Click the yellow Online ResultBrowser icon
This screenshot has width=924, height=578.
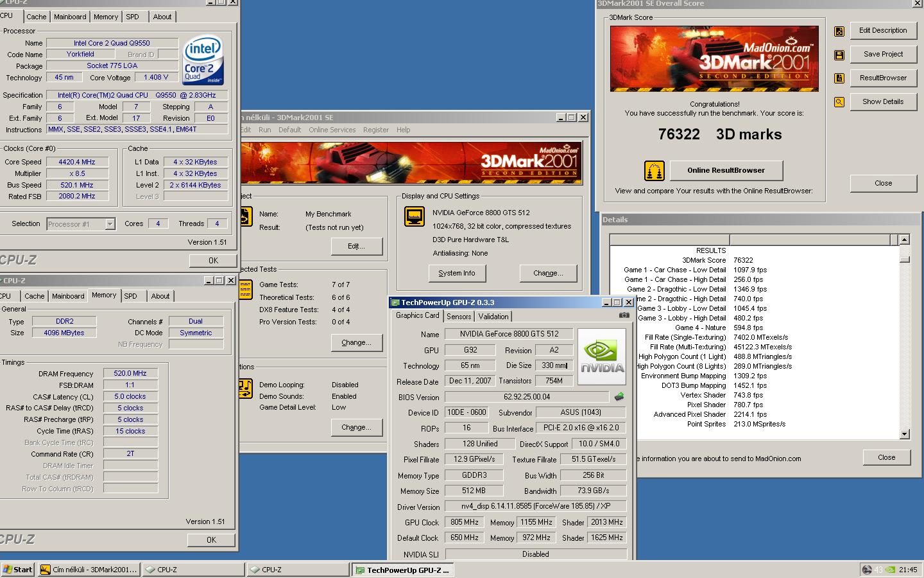coord(654,171)
